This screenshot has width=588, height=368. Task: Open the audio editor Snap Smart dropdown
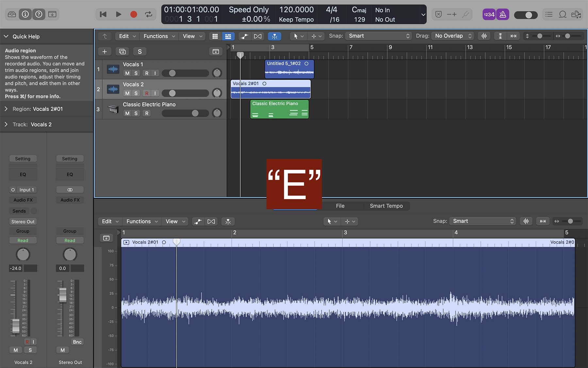coord(482,221)
